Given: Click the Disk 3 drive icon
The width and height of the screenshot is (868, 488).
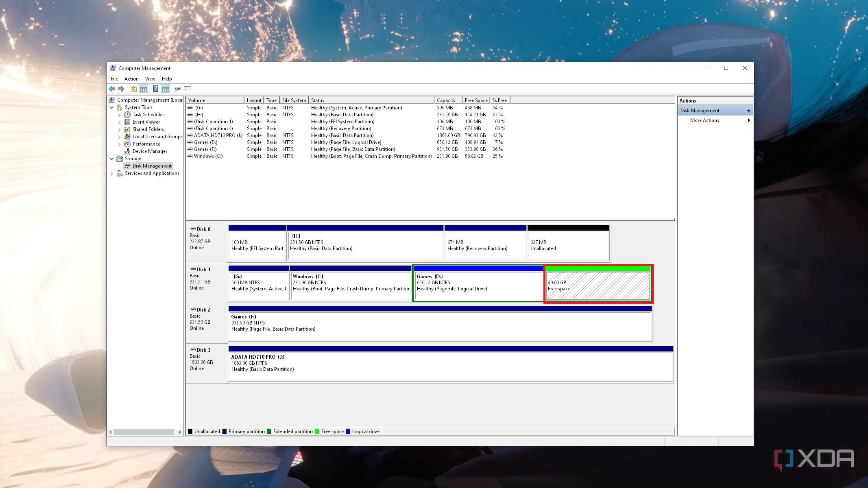Looking at the screenshot, I should pyautogui.click(x=193, y=350).
